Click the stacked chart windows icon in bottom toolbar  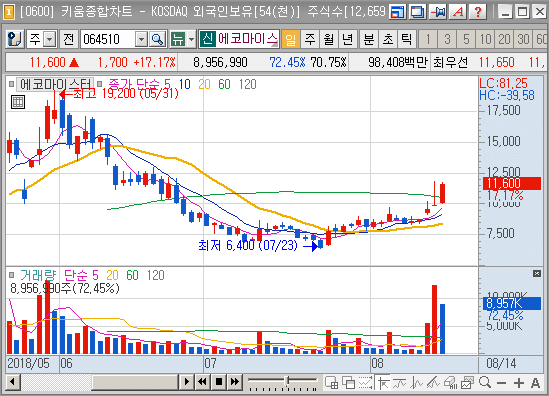(x=467, y=383)
